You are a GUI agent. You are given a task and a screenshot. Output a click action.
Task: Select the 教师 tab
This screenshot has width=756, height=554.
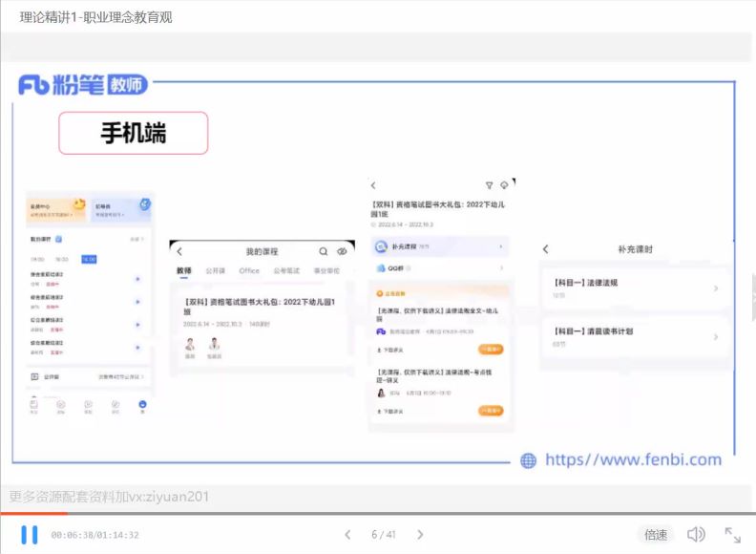[183, 270]
